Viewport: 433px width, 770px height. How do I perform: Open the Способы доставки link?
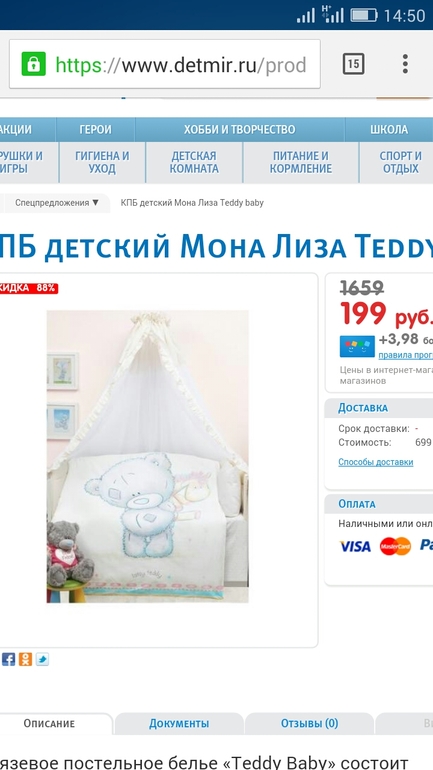(376, 462)
